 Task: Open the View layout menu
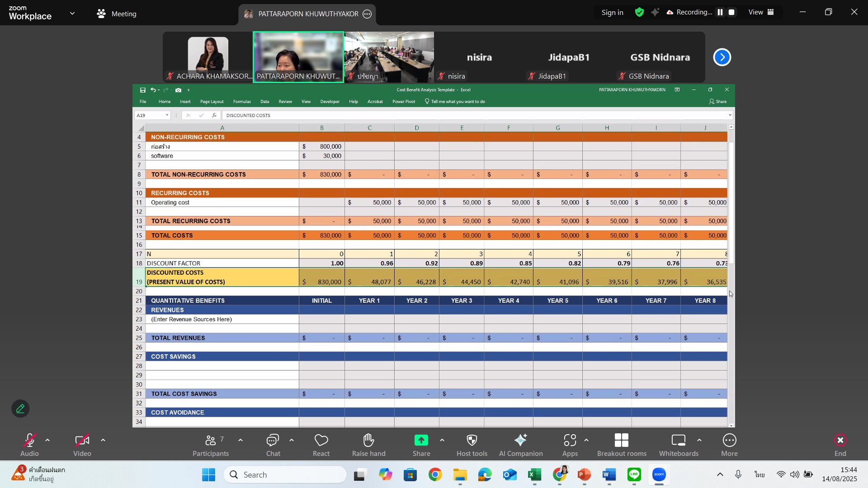[761, 13]
